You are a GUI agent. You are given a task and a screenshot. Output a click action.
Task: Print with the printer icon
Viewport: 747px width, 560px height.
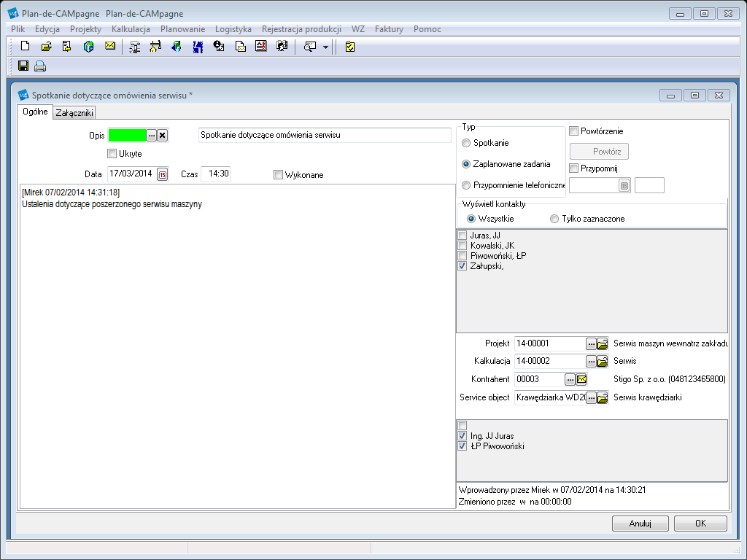click(40, 66)
